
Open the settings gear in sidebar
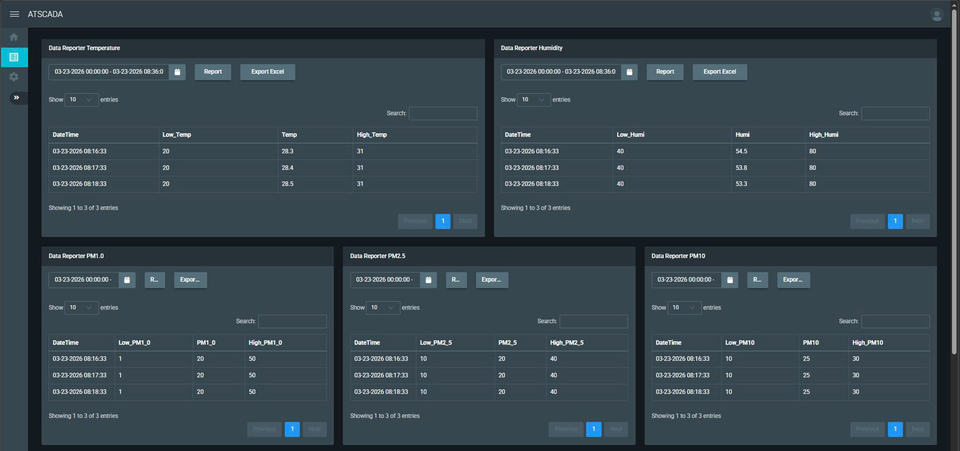13,77
